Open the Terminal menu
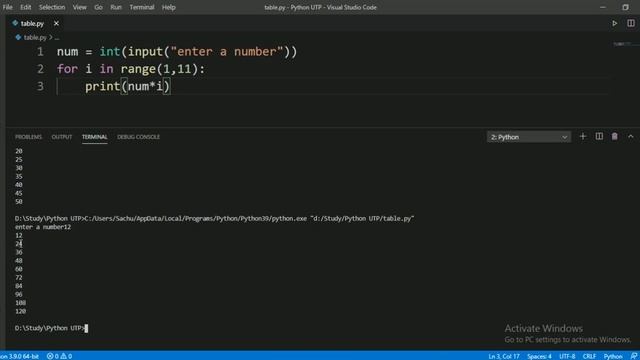 (x=142, y=7)
